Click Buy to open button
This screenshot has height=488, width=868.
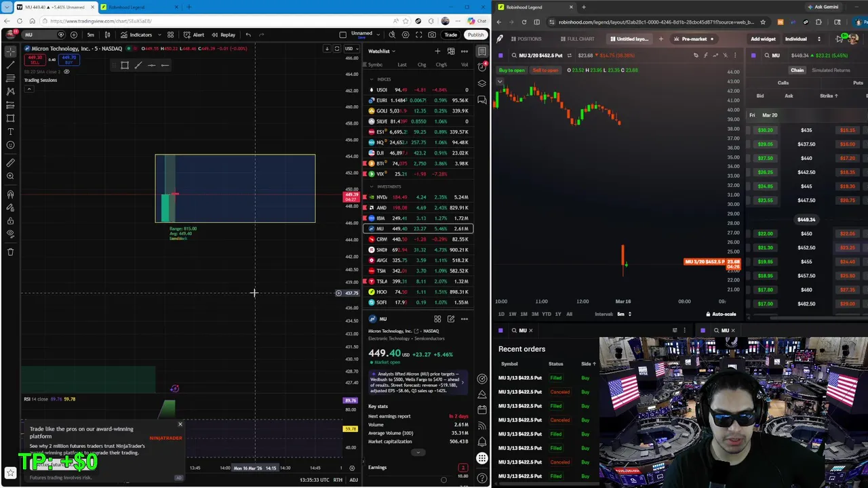[512, 70]
